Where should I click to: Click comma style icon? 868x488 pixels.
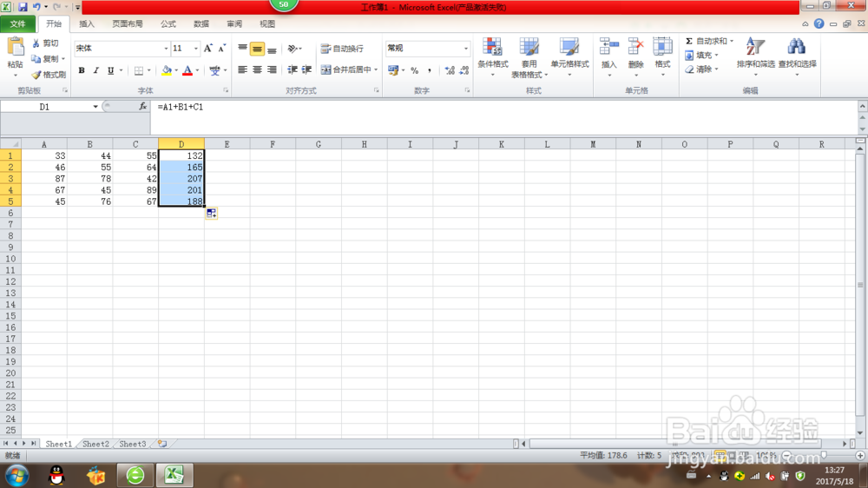click(x=429, y=70)
